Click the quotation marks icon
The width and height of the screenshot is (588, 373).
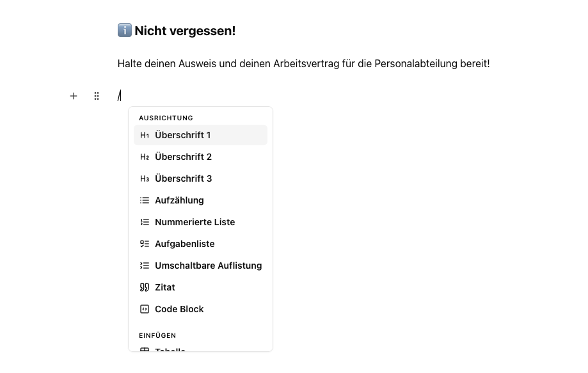point(145,287)
